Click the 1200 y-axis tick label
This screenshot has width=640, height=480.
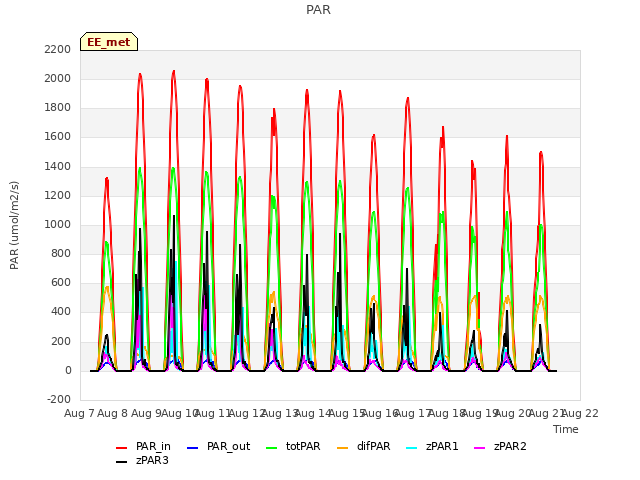[x=58, y=196]
